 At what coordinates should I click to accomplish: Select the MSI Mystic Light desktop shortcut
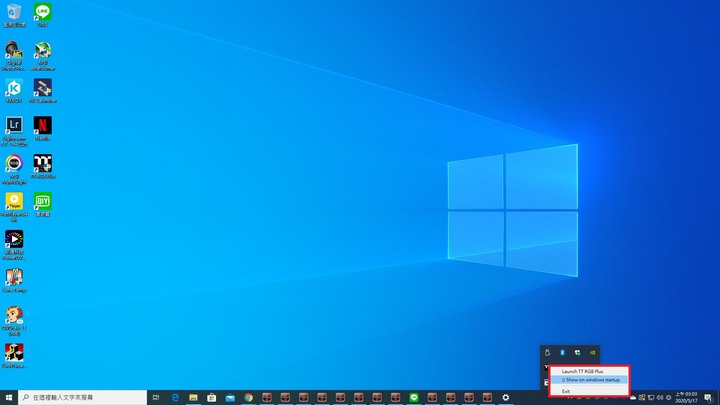pyautogui.click(x=14, y=169)
